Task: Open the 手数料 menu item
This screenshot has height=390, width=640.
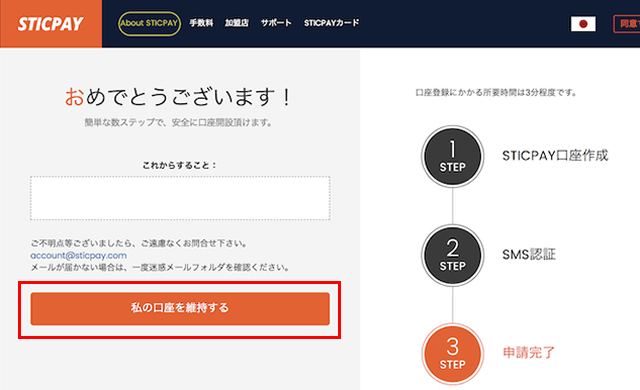Action: [201, 23]
